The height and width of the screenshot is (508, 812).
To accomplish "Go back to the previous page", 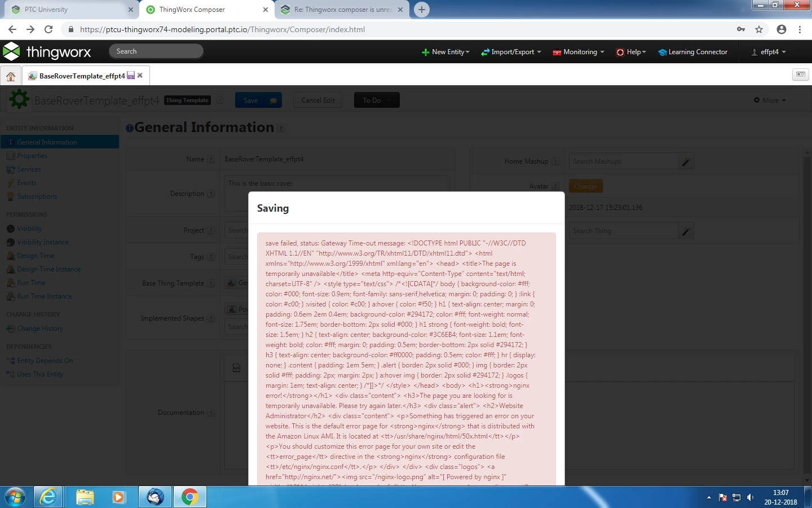I will (x=12, y=29).
